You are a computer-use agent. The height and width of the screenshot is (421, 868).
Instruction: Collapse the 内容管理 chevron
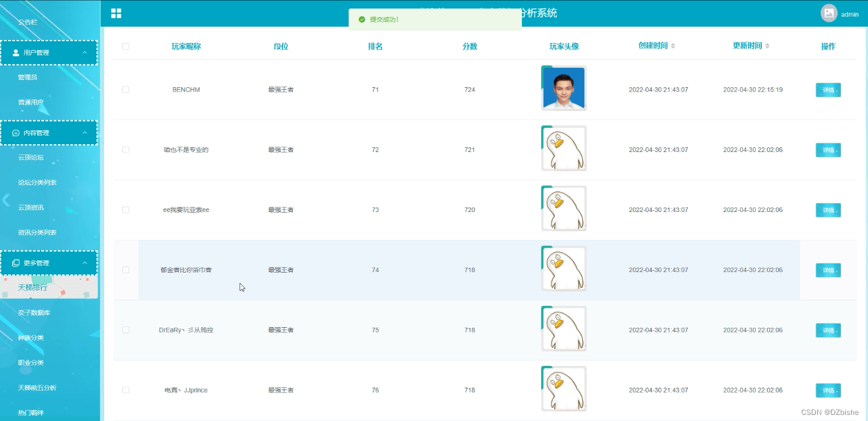pos(85,133)
